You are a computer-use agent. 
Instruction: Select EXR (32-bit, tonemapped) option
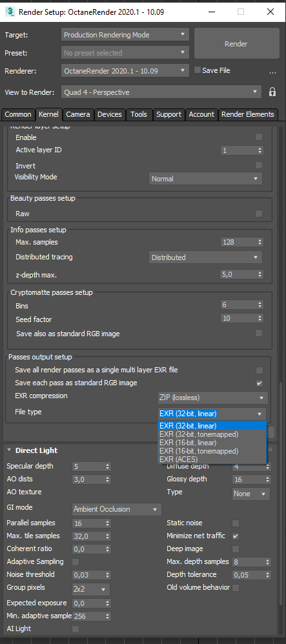212,434
